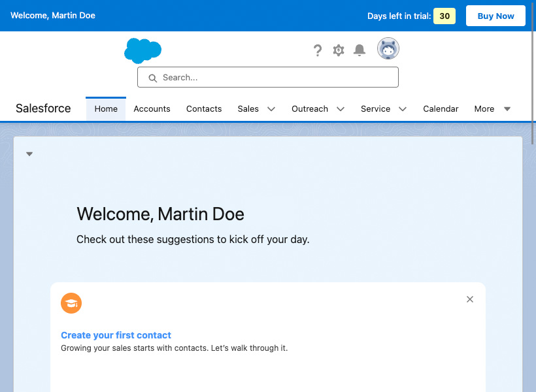Dismiss the Create your first contact card

(470, 299)
